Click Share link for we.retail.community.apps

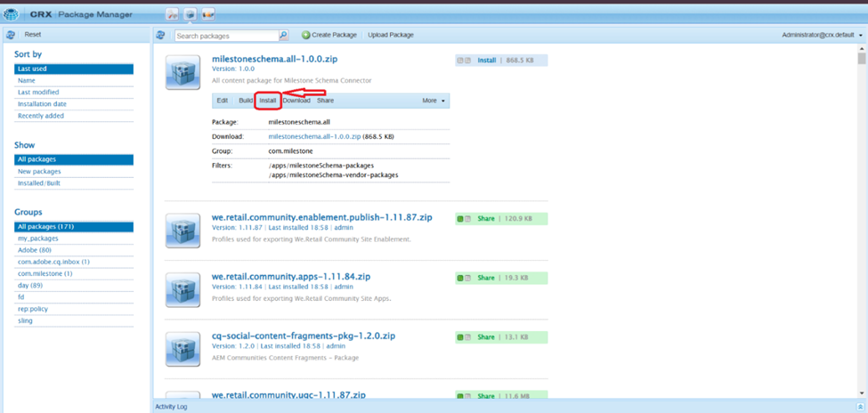point(486,278)
